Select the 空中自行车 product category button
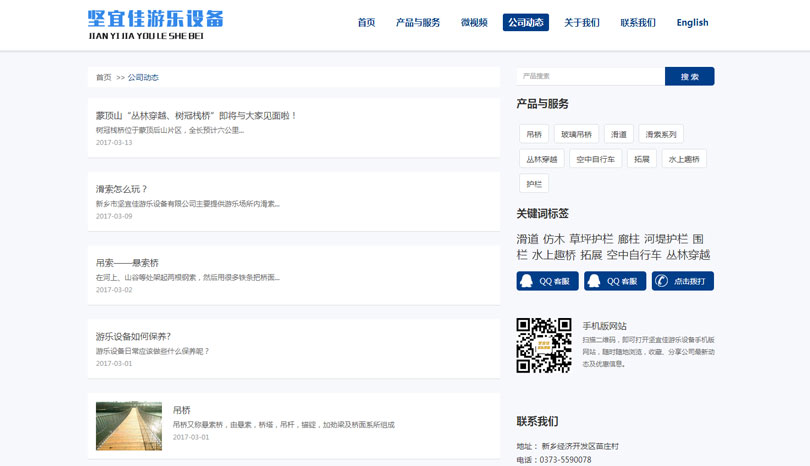The image size is (810, 466). 596,159
